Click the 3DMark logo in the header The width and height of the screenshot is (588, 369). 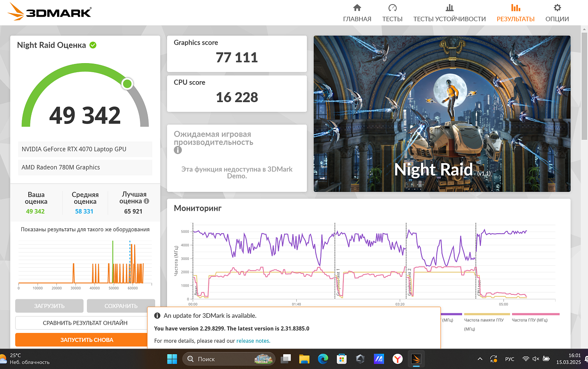tap(50, 12)
